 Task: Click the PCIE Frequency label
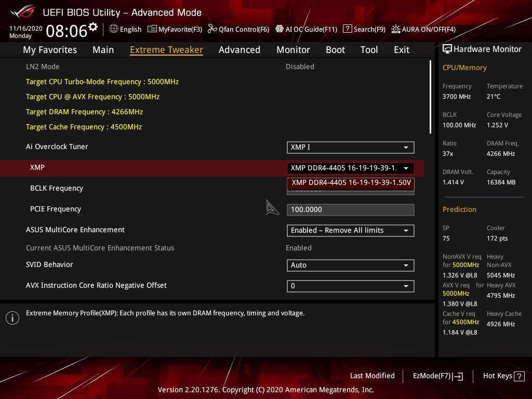coord(56,209)
